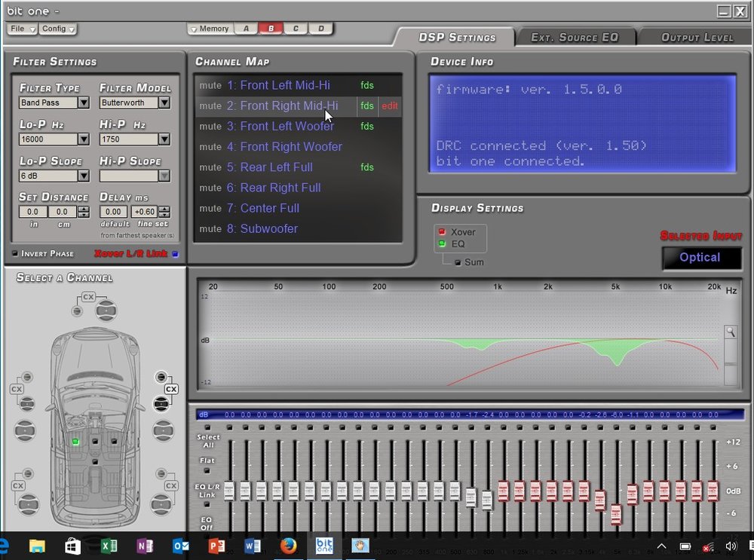The height and width of the screenshot is (560, 754).
Task: Open Firefox from the taskbar
Action: (288, 546)
